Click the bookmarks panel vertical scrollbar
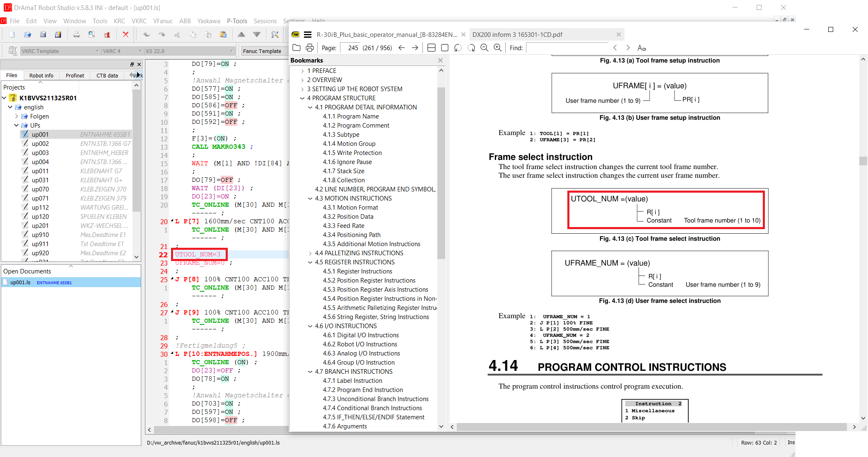 (x=441, y=173)
